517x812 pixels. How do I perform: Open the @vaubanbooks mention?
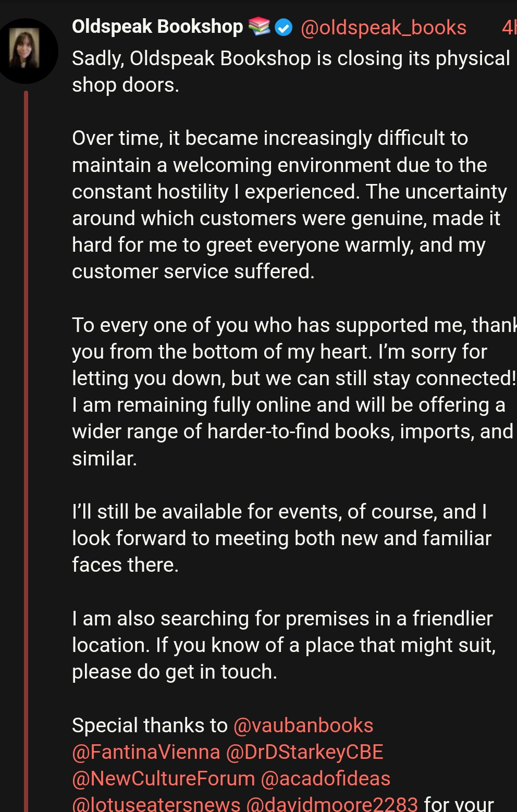(x=303, y=725)
